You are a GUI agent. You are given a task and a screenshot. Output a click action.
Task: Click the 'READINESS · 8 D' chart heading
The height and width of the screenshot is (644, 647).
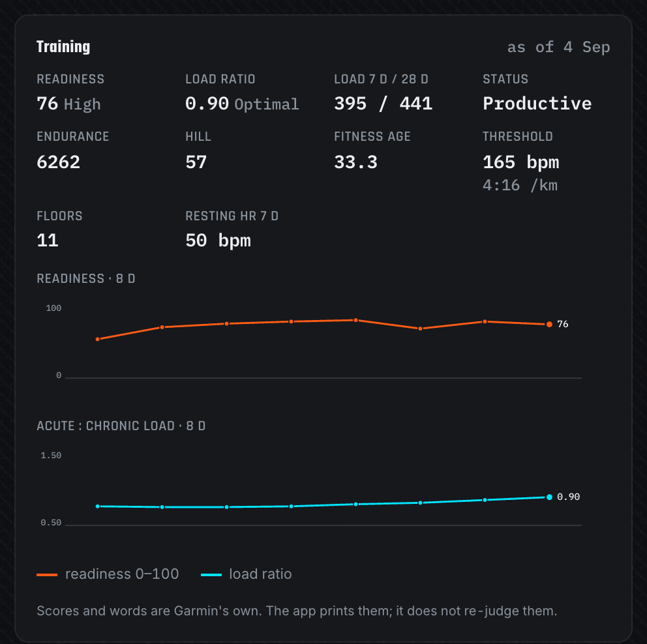(86, 279)
